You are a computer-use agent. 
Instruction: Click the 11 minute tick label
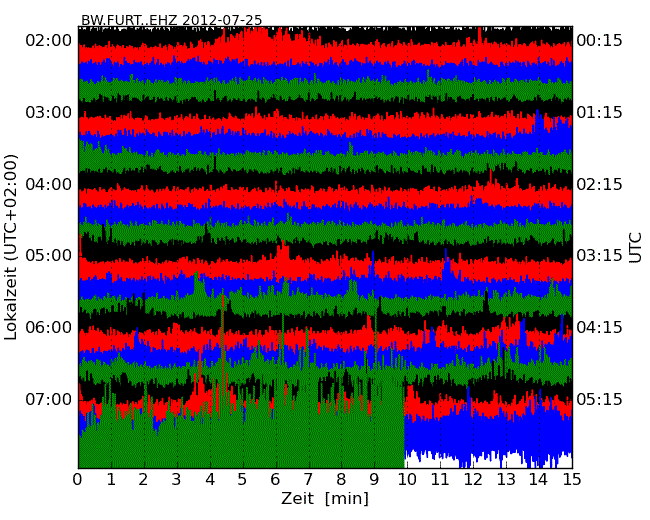[x=440, y=480]
